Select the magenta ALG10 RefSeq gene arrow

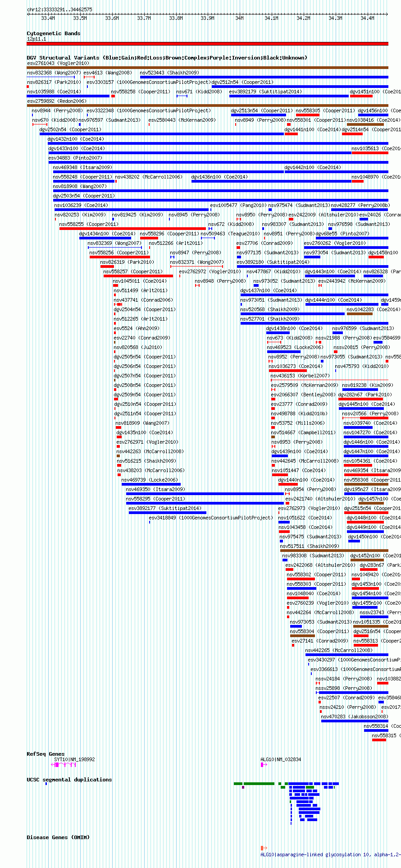[264, 765]
